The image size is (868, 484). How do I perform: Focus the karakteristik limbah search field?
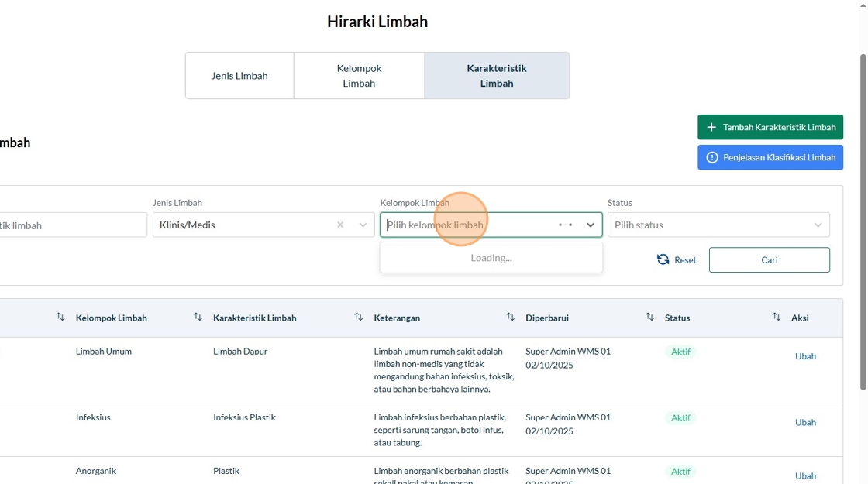tap(72, 225)
